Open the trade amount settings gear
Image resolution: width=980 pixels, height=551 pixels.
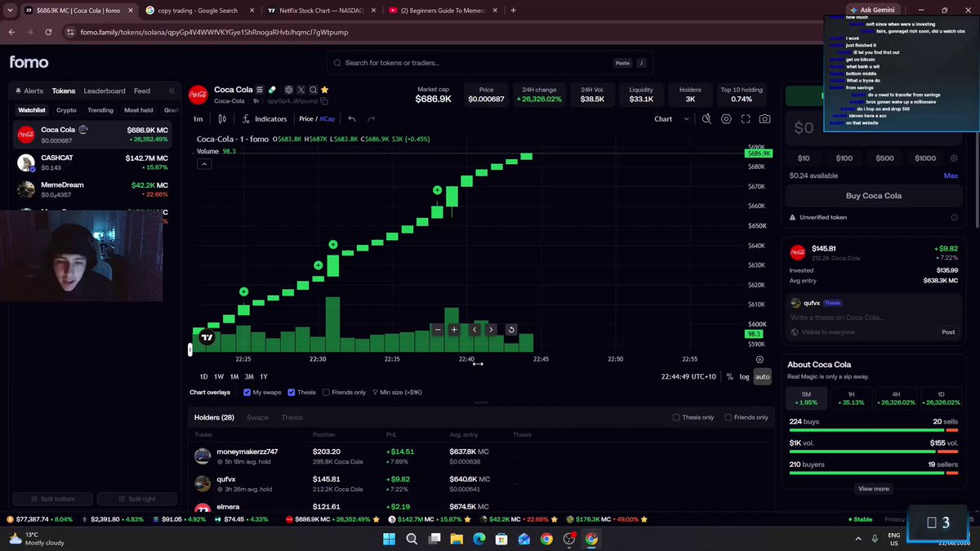point(955,158)
